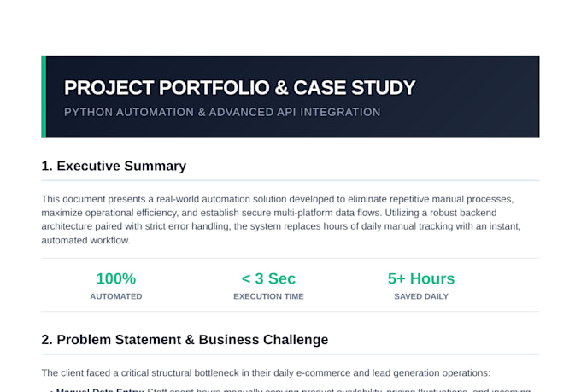Click the AUTOMATED label under 100%
Viewport: 581px width, 392px height.
pos(116,296)
